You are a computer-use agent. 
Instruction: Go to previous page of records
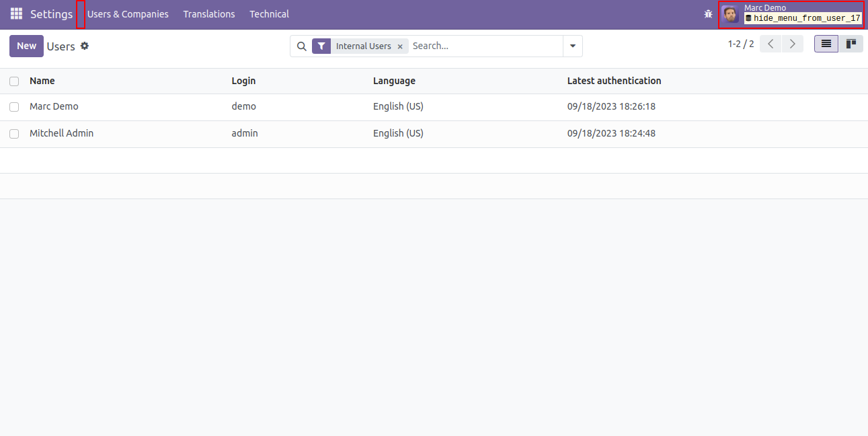pyautogui.click(x=771, y=44)
